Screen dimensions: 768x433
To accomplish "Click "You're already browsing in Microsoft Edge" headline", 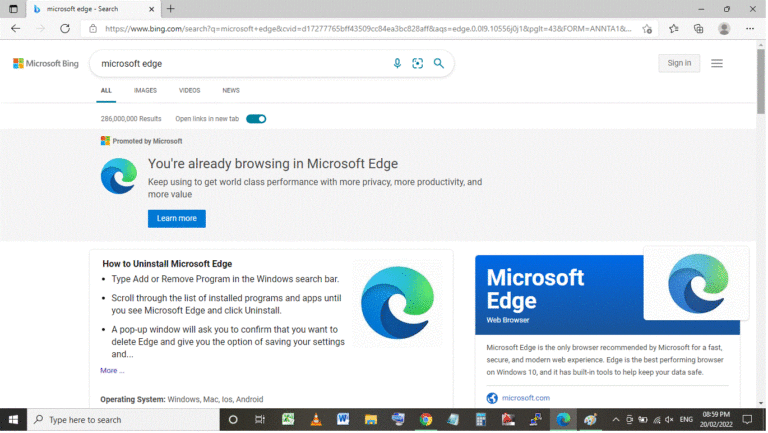I will point(273,164).
